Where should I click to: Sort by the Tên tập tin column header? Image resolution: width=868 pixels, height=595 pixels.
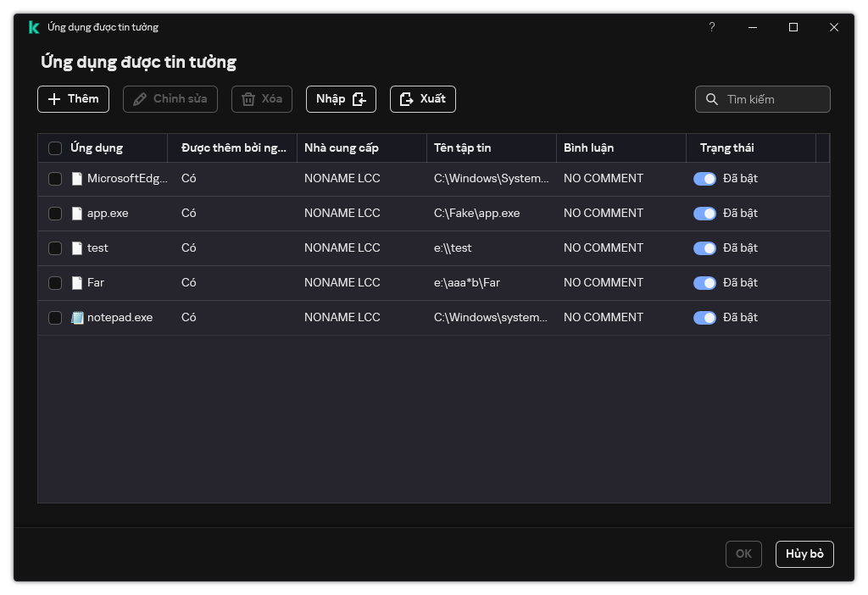click(463, 148)
